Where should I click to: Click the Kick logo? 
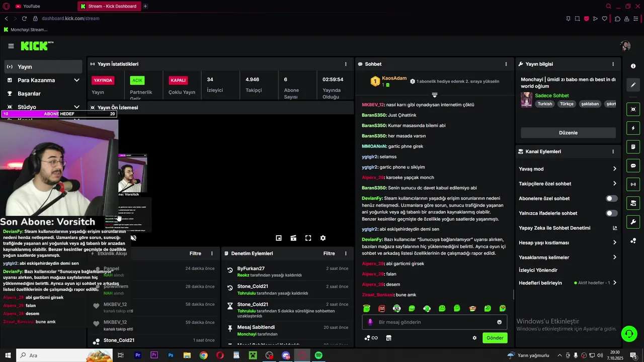pyautogui.click(x=37, y=46)
